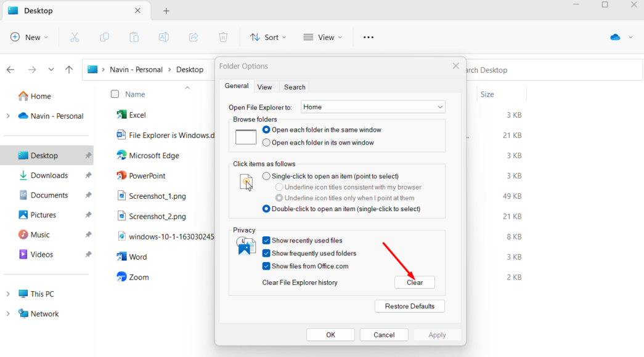Viewport: 644px width, 357px height.
Task: Disable Show files from Office.com
Action: [267, 266]
